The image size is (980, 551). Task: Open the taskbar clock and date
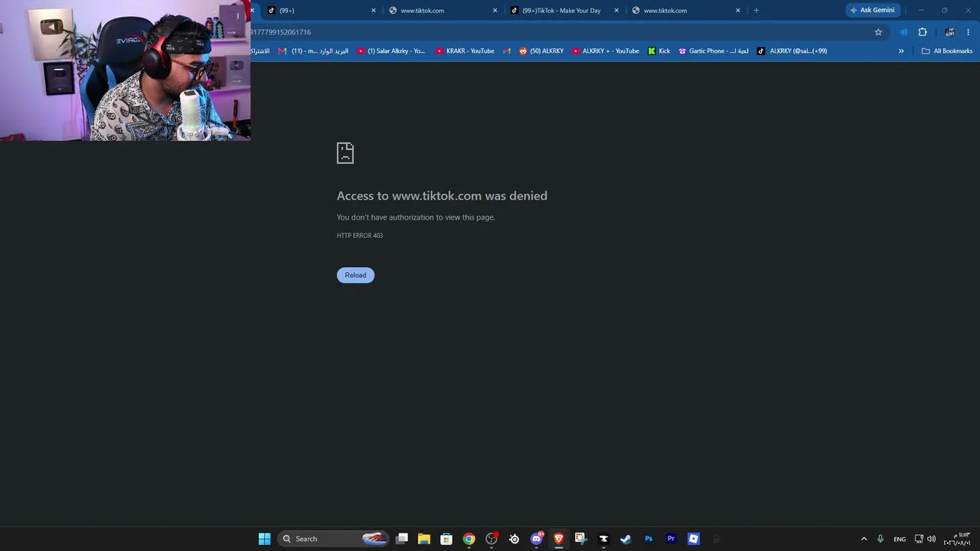[957, 539]
